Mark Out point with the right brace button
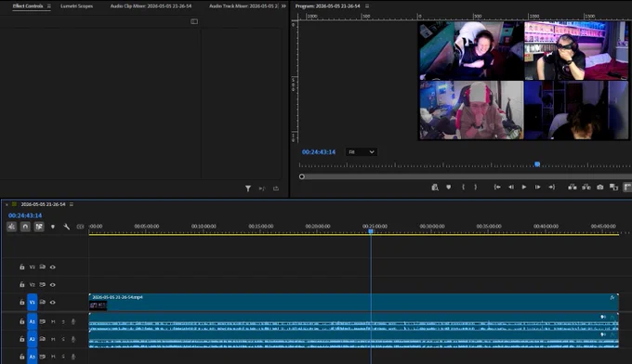This screenshot has width=632, height=364. click(476, 187)
